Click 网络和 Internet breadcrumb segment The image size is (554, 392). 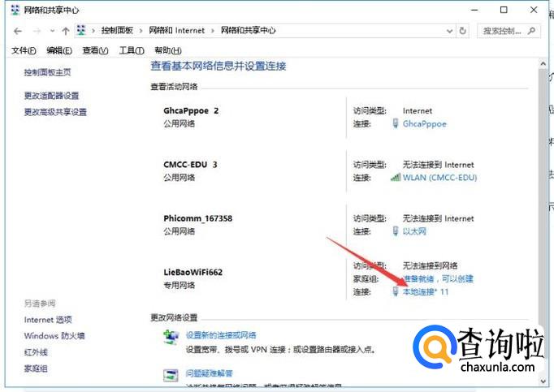[x=176, y=30]
